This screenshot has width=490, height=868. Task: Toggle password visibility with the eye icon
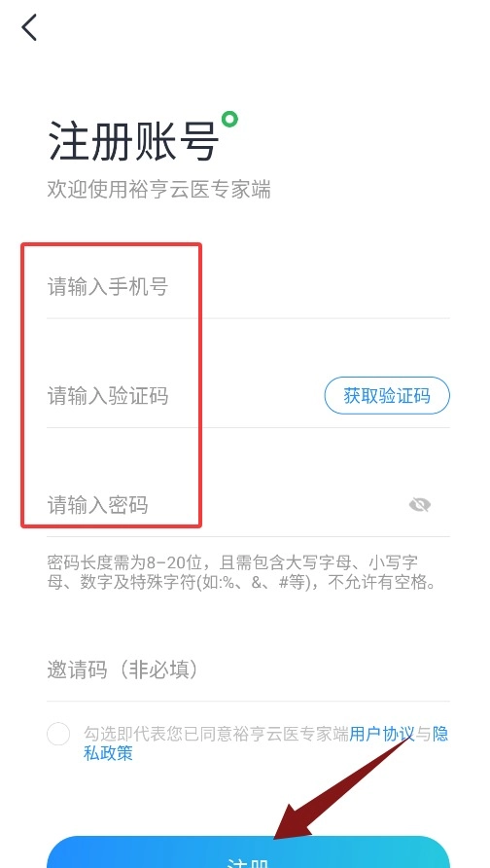tap(420, 505)
